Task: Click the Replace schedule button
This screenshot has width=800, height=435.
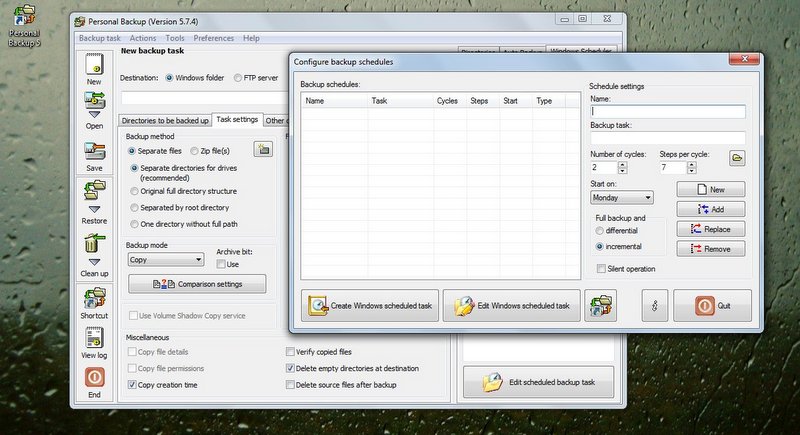Action: point(711,229)
